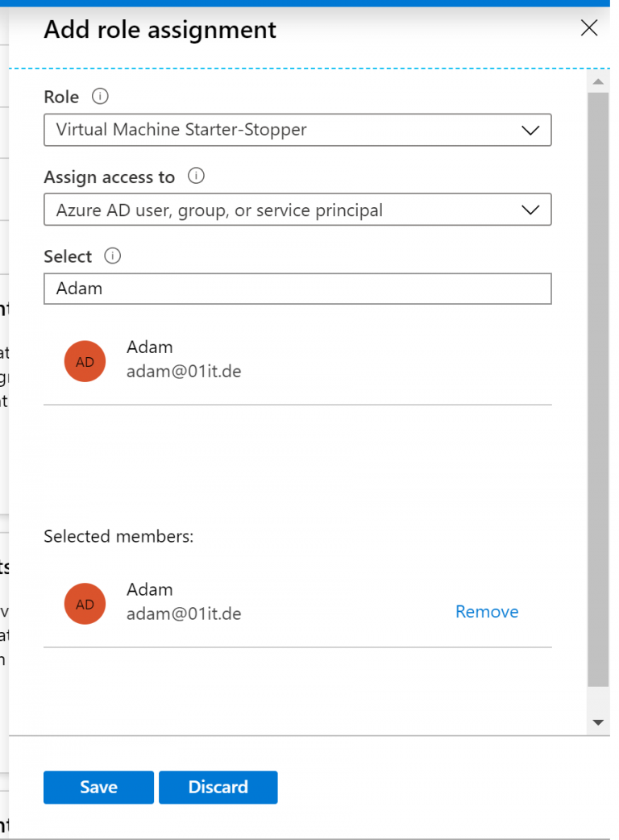This screenshot has width=619, height=840.
Task: Expand the Role dropdown using its chevron
Action: coord(530,130)
